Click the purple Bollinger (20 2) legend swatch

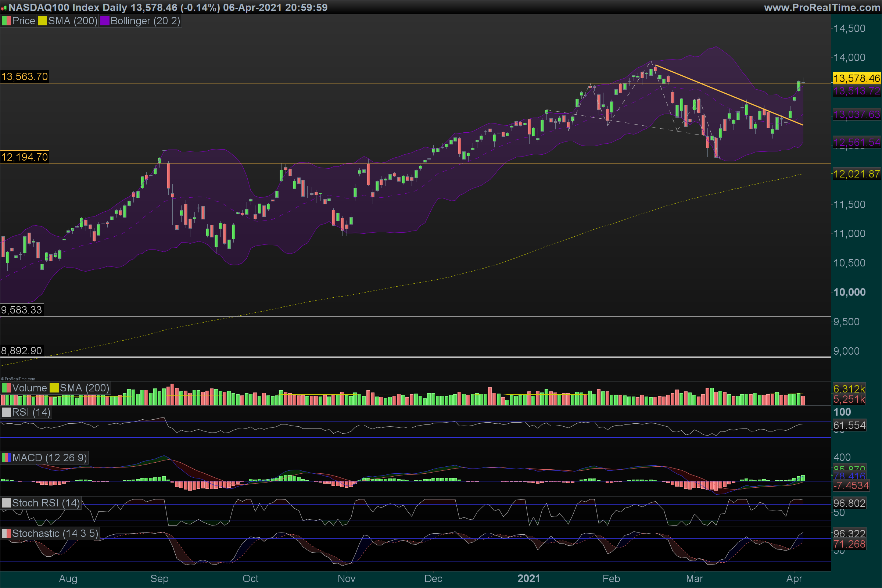pyautogui.click(x=105, y=21)
